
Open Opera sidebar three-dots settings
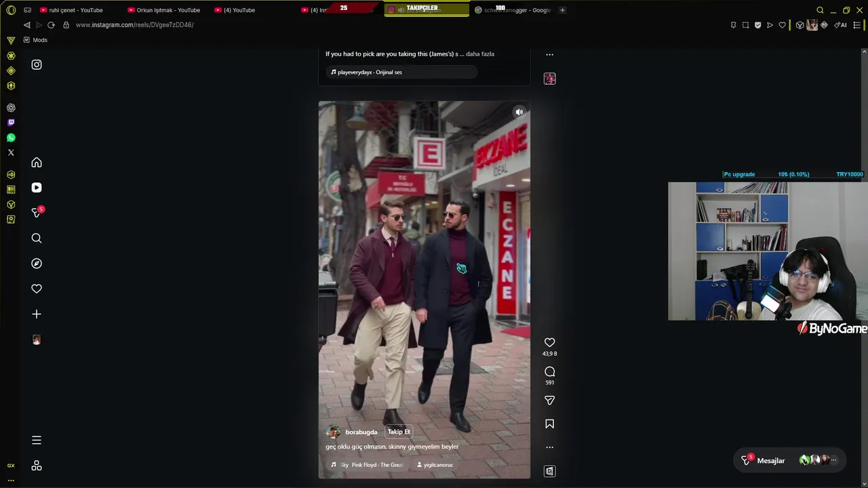pyautogui.click(x=11, y=480)
